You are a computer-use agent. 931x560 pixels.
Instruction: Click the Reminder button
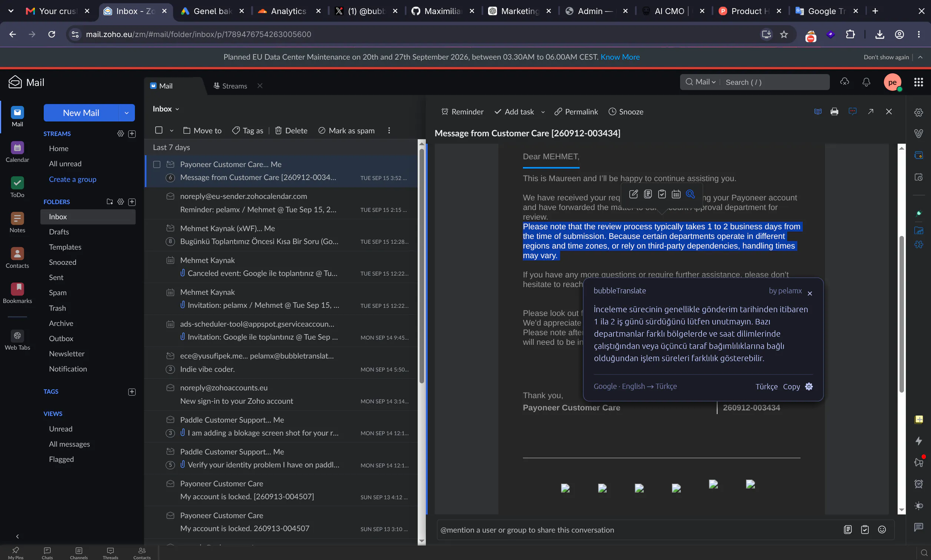pos(462,112)
